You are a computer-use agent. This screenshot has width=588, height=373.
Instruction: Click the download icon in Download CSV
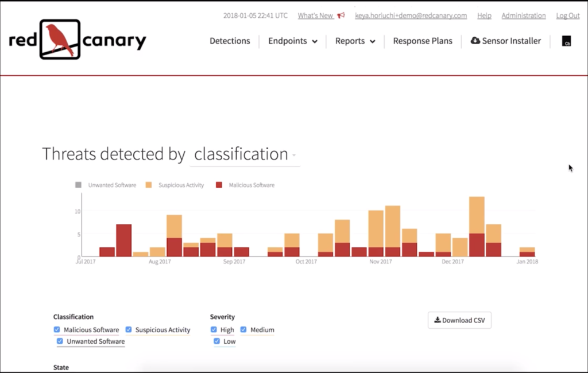(x=437, y=320)
